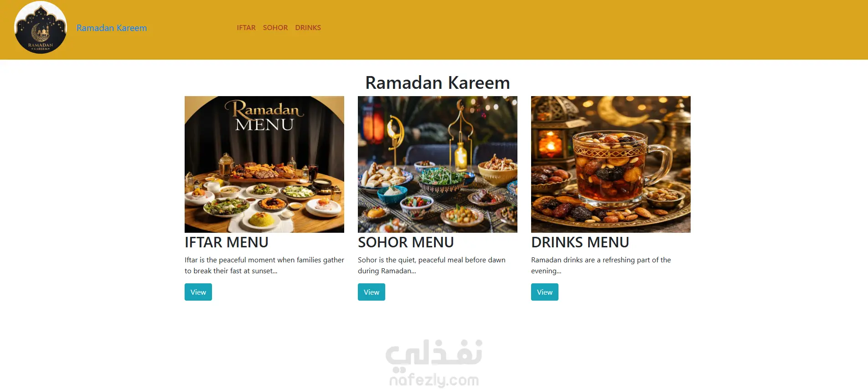Click the Drinks menu glass mug image
This screenshot has height=389, width=868.
[x=611, y=164]
